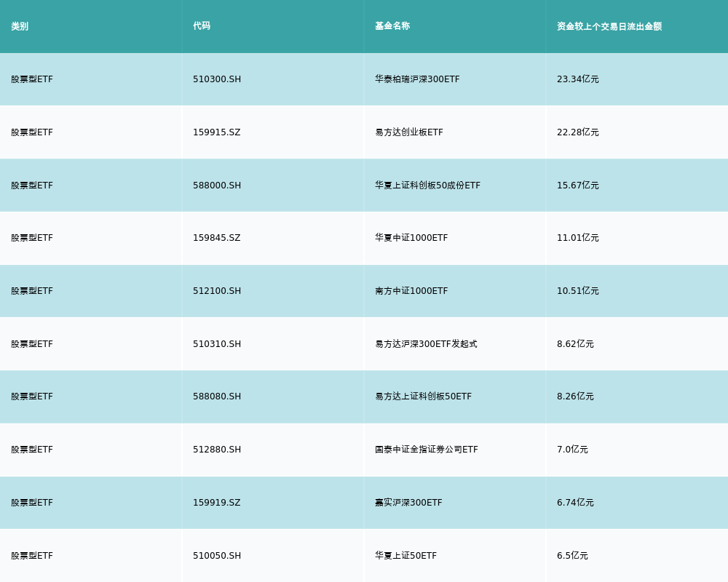The image size is (728, 582).
Task: Select outflow amount 7.0亿元
Action: pos(572,450)
